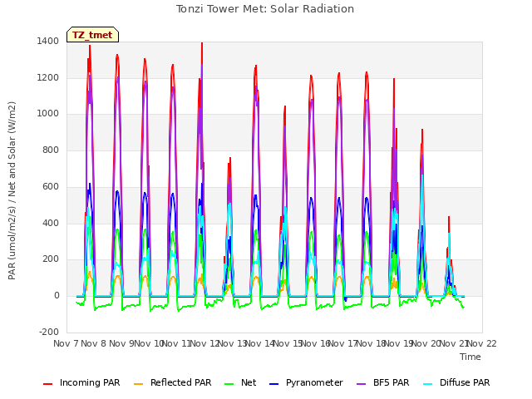This screenshot has height=399, width=532.
Task: Click the cyan Diffuse PAR legend swatch
Action: 428,384
